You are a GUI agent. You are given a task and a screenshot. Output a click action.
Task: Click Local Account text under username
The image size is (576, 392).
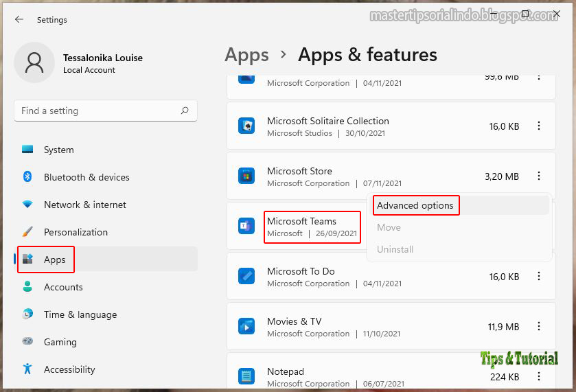coord(89,70)
